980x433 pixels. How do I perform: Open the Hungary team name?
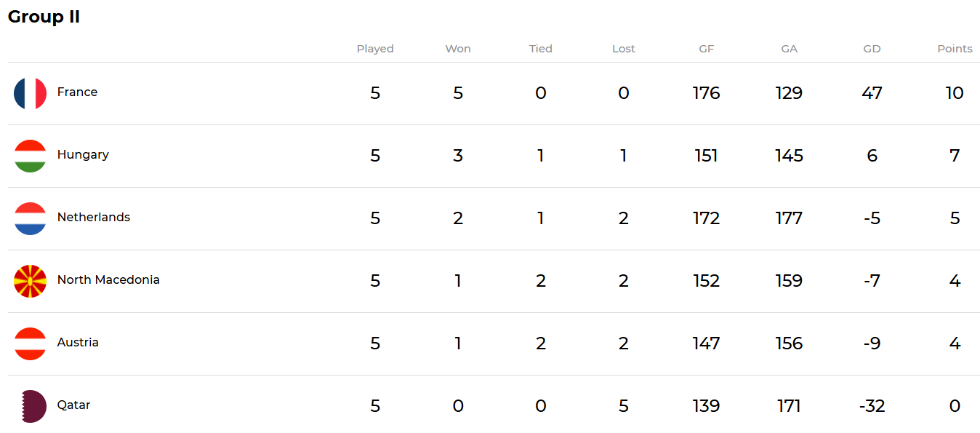coord(83,155)
